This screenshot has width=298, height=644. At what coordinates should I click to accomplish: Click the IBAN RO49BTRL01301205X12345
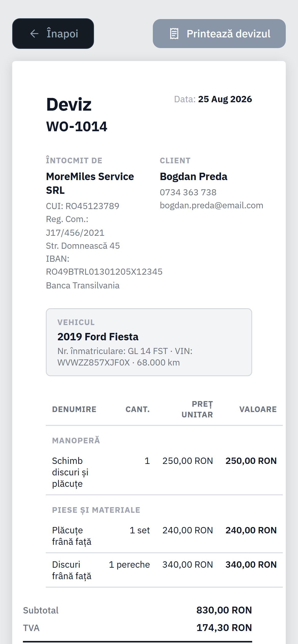click(104, 272)
